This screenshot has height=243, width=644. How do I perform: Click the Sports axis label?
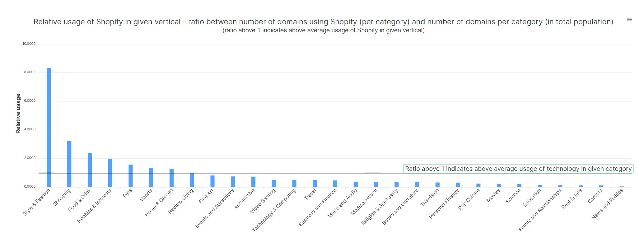point(146,195)
